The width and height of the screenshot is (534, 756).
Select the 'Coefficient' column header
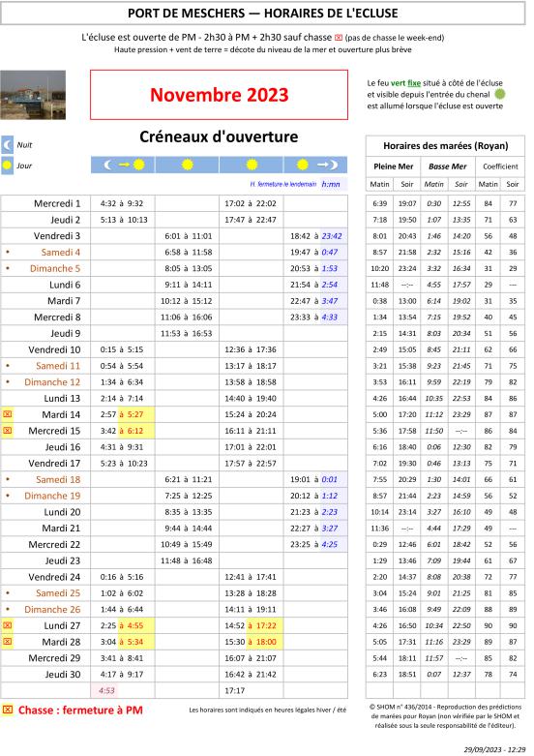click(x=500, y=166)
